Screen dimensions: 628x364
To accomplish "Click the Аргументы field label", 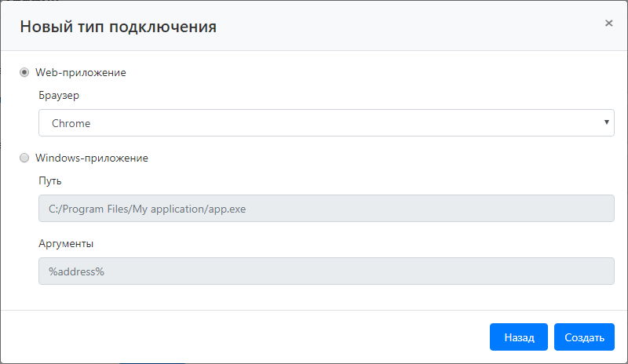I will (x=66, y=243).
